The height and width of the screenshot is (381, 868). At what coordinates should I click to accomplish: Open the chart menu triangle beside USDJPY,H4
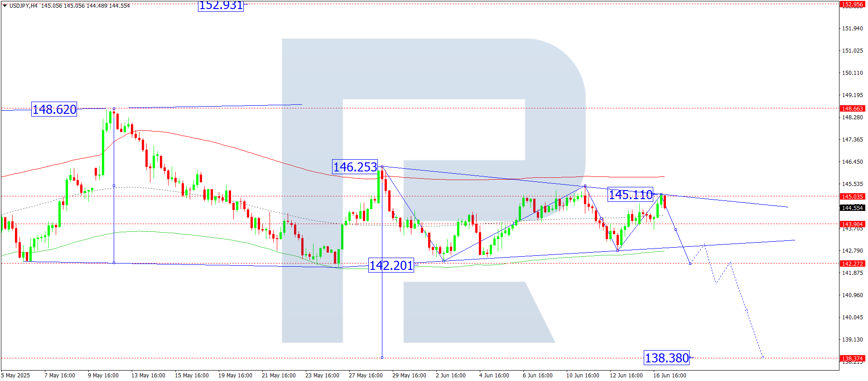tap(5, 6)
